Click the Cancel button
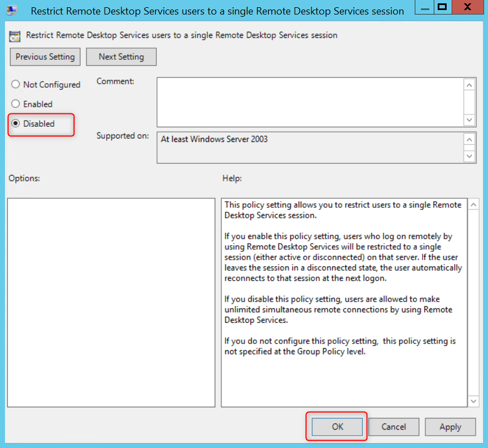This screenshot has width=488, height=448. [x=394, y=427]
